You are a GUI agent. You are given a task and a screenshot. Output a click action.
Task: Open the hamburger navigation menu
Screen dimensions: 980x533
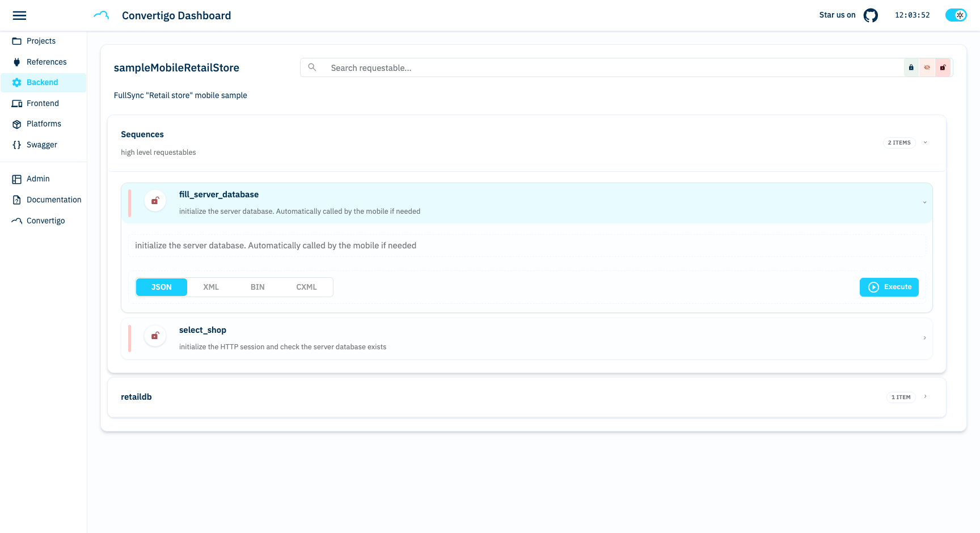(x=19, y=15)
